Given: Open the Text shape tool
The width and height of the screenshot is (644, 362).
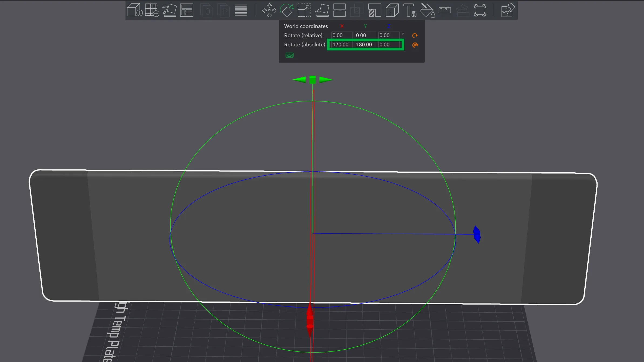Looking at the screenshot, I should [410, 10].
